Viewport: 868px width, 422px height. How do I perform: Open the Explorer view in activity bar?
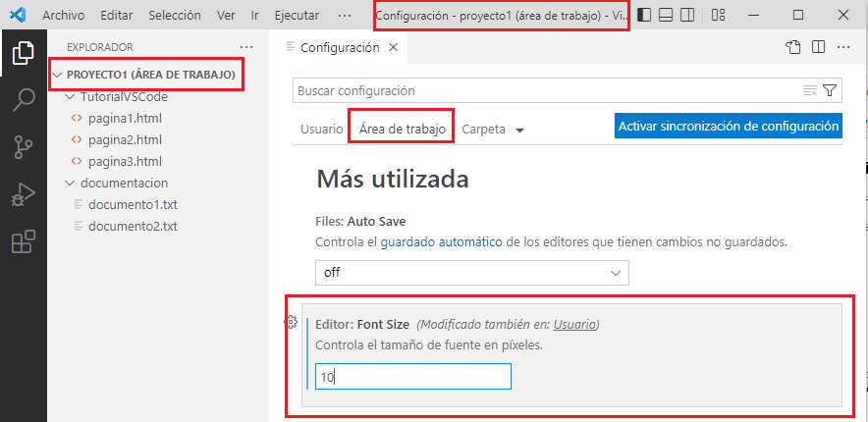24,53
